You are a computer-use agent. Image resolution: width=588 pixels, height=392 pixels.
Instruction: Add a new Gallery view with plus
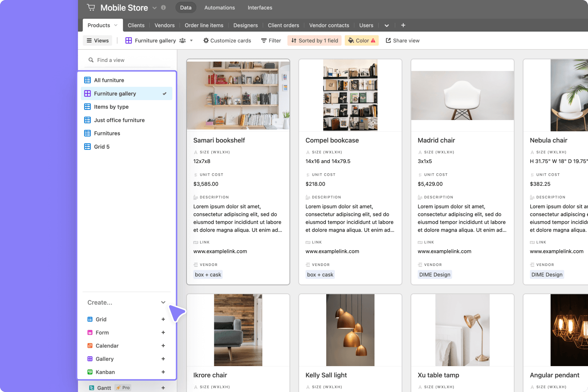click(163, 359)
